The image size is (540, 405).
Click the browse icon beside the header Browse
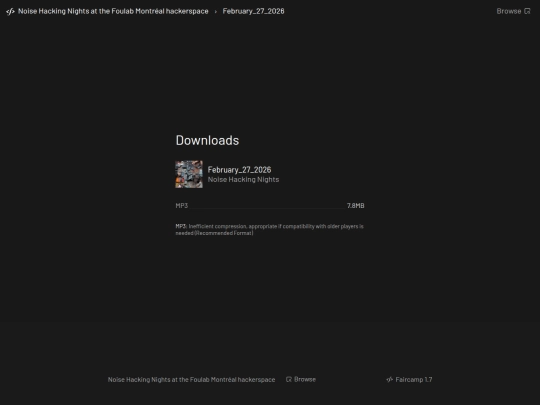click(x=527, y=11)
